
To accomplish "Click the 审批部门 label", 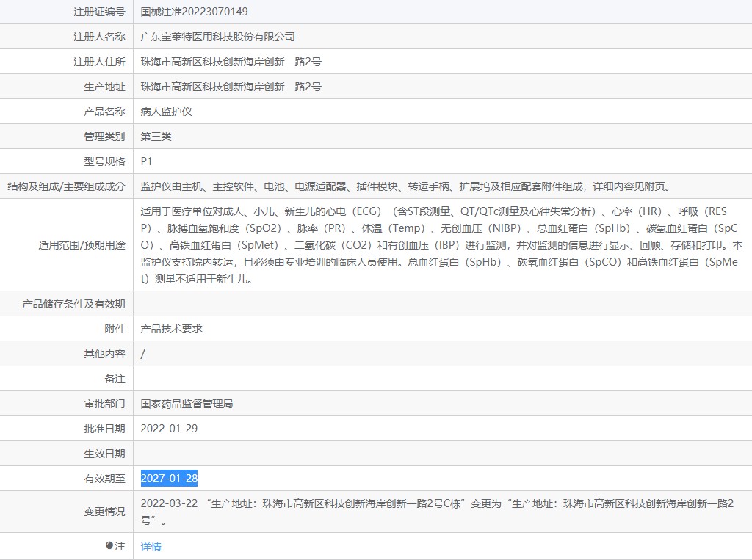I will [104, 404].
